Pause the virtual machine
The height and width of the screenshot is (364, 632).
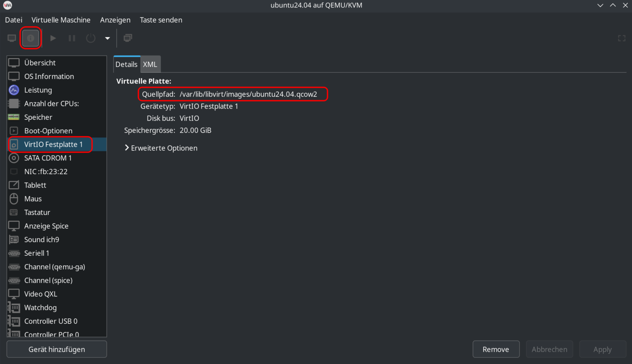point(72,38)
